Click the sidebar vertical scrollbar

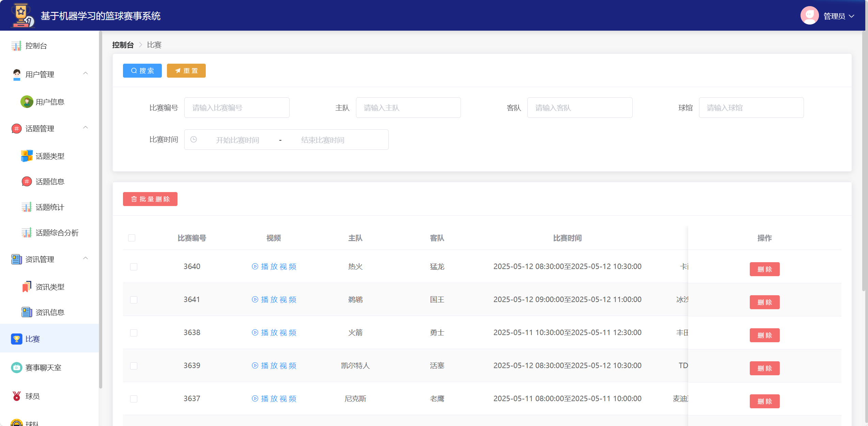pyautogui.click(x=100, y=209)
